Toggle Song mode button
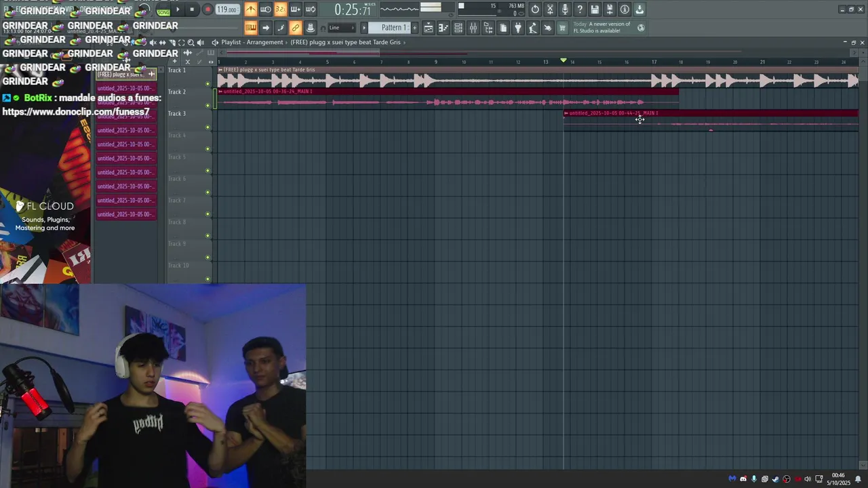This screenshot has width=868, height=488. (163, 12)
